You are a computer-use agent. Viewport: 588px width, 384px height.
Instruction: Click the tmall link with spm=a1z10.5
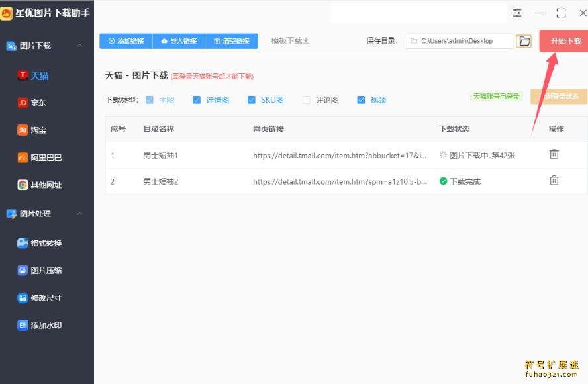pos(340,181)
